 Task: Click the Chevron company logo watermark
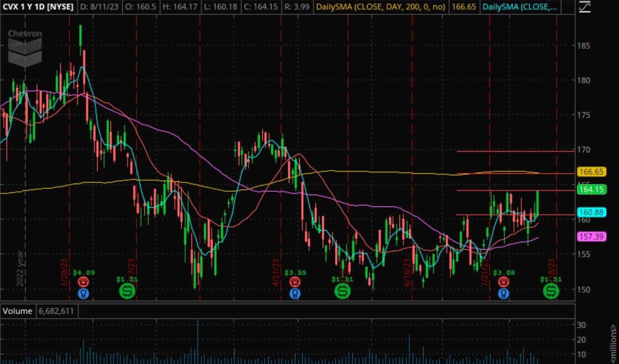(25, 47)
